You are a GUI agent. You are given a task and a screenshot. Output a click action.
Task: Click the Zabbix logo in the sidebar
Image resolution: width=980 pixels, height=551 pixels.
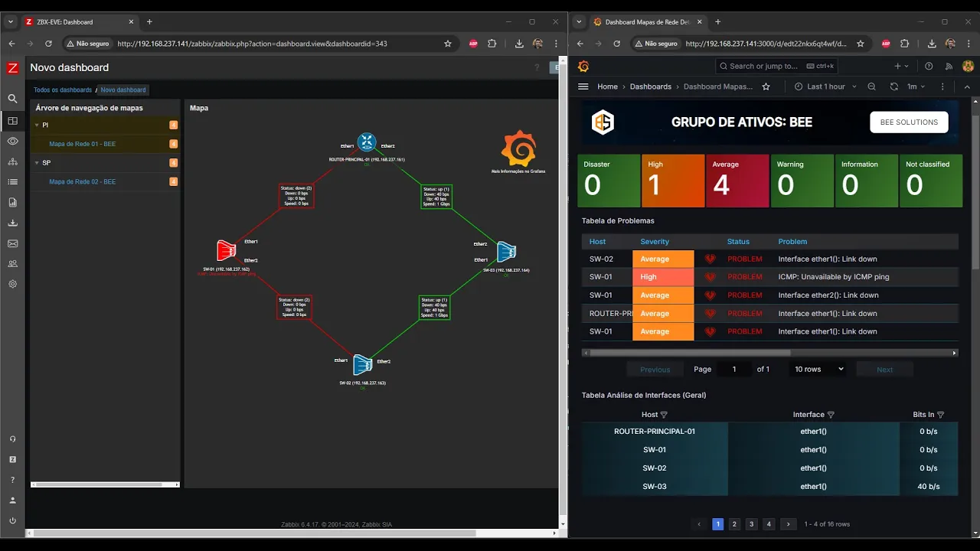coord(12,68)
